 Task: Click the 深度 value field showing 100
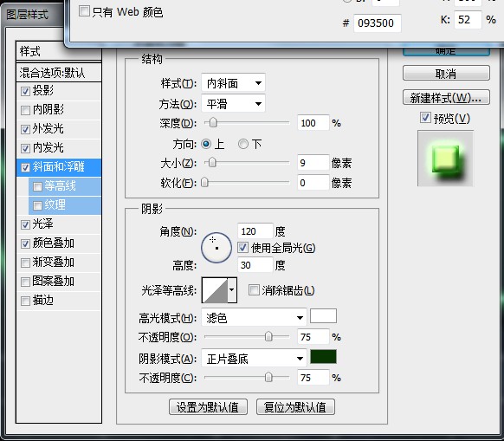(313, 123)
